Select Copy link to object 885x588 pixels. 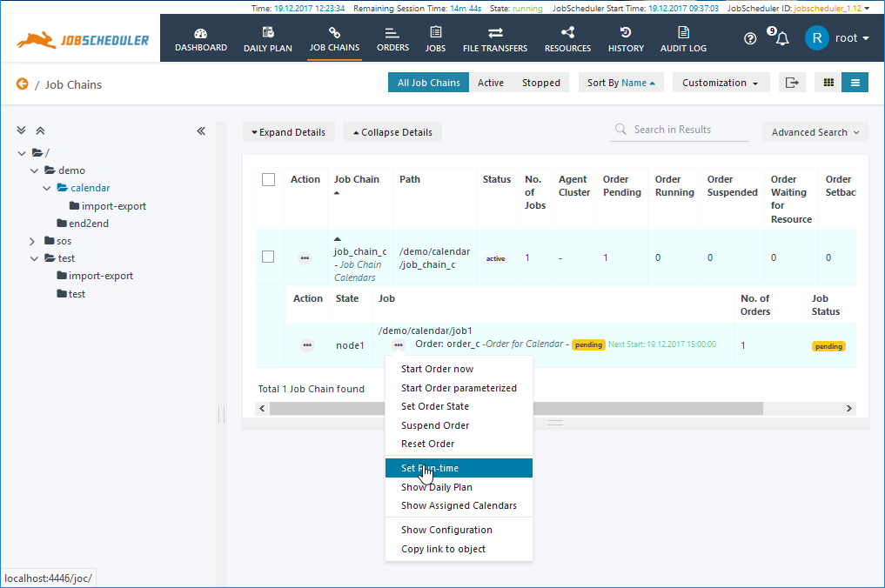(444, 549)
